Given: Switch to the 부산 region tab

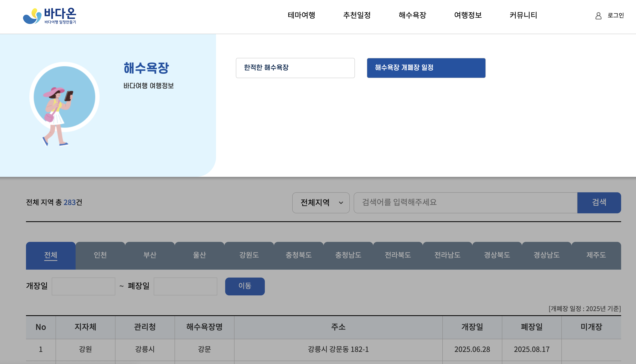Looking at the screenshot, I should (x=150, y=255).
